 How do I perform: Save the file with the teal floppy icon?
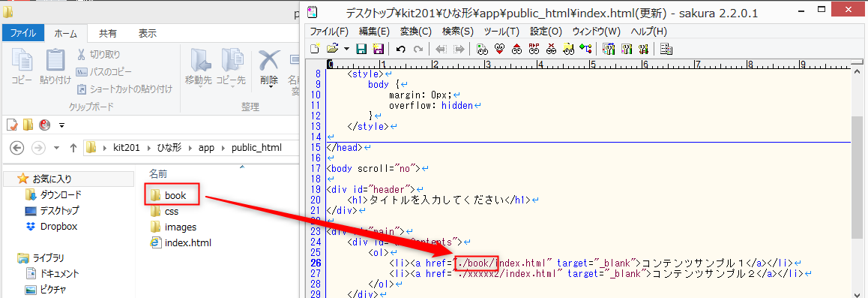[361, 49]
